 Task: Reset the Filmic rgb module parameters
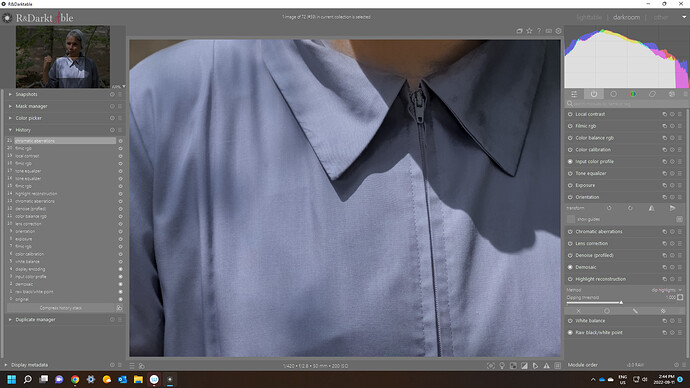click(672, 126)
